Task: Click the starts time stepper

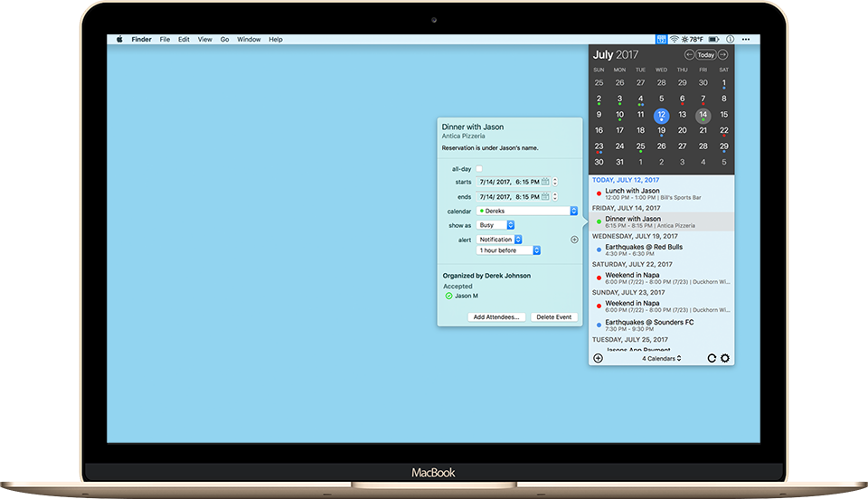Action: (555, 182)
